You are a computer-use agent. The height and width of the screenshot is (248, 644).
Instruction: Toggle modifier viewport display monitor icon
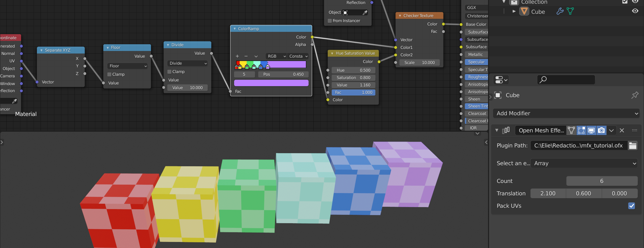point(591,130)
